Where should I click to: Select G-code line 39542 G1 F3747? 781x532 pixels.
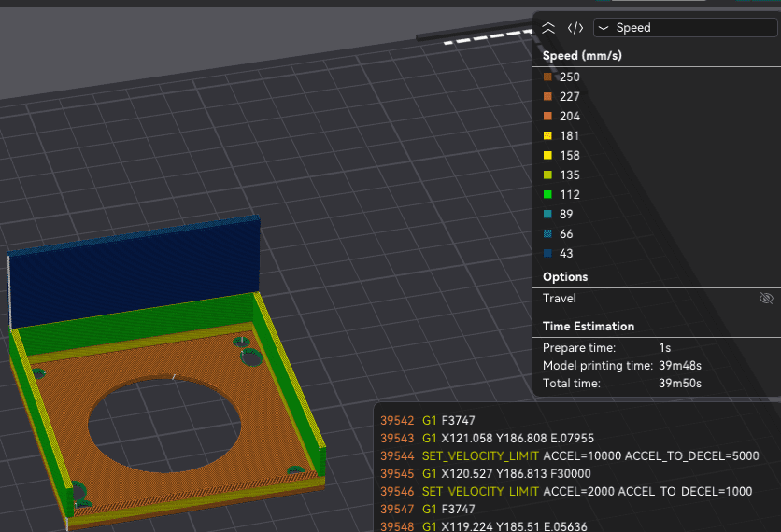pos(427,421)
